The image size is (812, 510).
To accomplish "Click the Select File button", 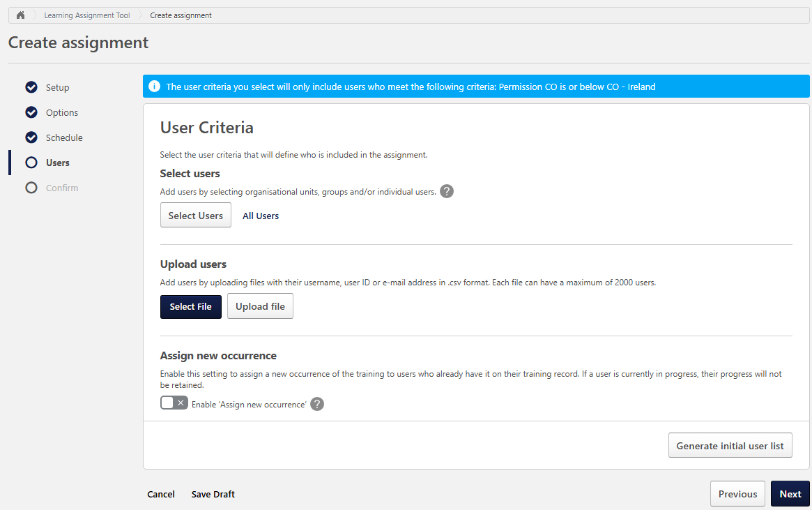I will pyautogui.click(x=191, y=306).
